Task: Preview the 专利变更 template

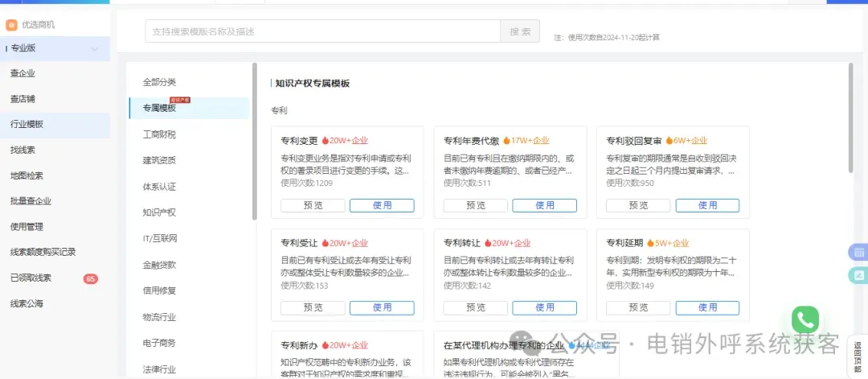Action: pyautogui.click(x=313, y=205)
